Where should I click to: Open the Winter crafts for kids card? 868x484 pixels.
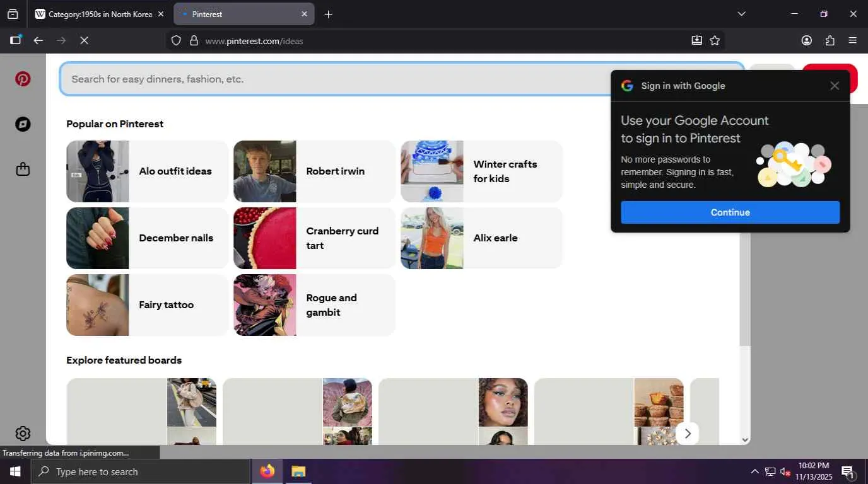[482, 171]
